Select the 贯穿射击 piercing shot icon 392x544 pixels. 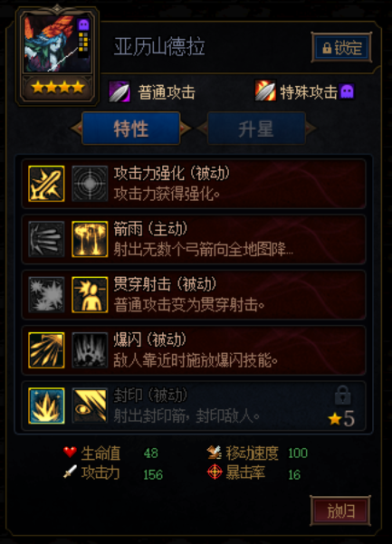point(90,294)
